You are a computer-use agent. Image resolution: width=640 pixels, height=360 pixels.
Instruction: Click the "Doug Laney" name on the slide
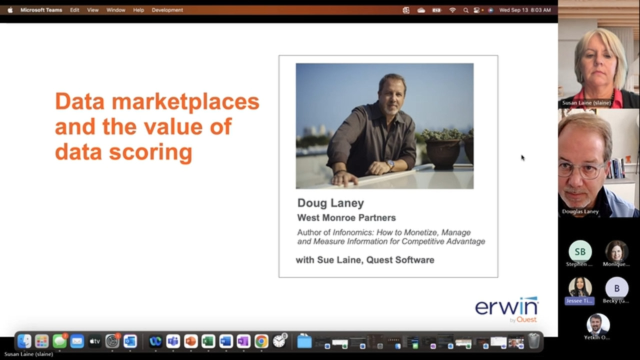(x=331, y=203)
